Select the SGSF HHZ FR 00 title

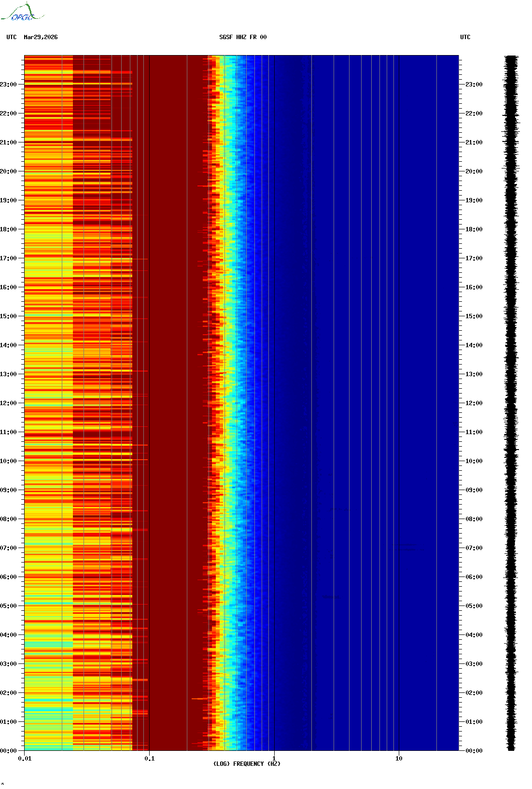tap(243, 37)
